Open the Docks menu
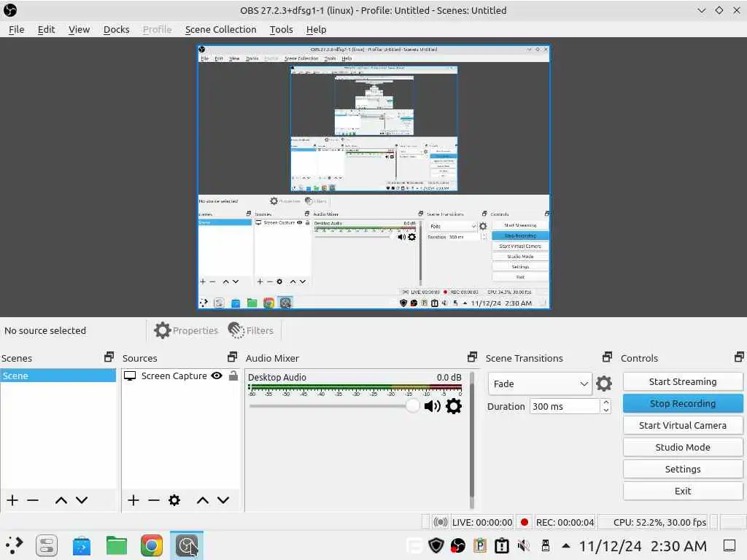The width and height of the screenshot is (747, 560). (116, 29)
